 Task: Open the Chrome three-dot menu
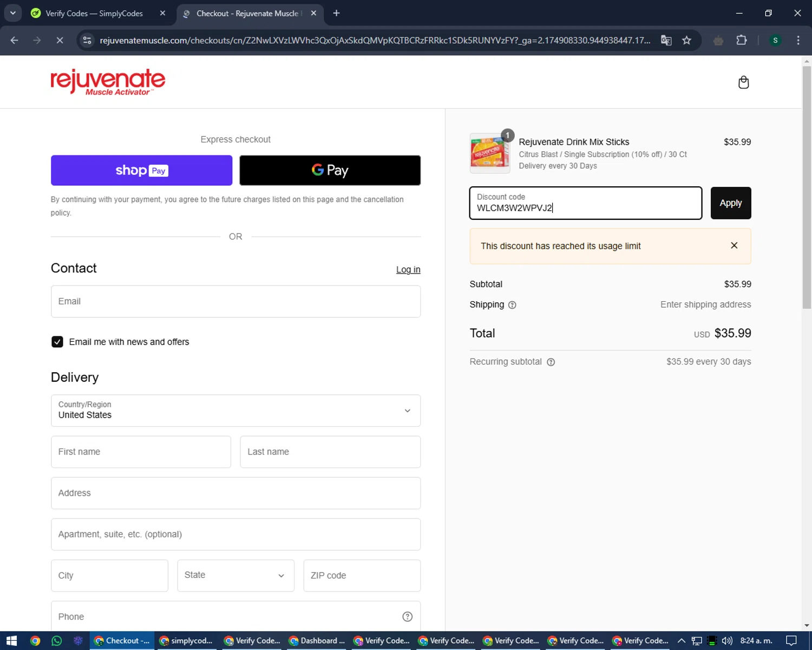pyautogui.click(x=798, y=40)
